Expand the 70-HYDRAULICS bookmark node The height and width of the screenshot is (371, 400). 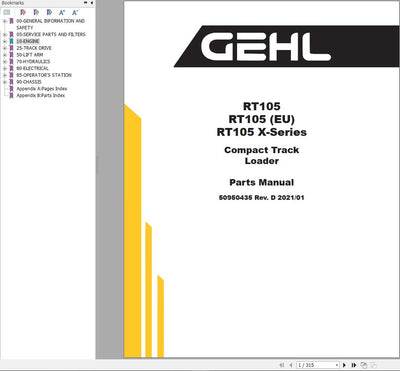[5, 62]
